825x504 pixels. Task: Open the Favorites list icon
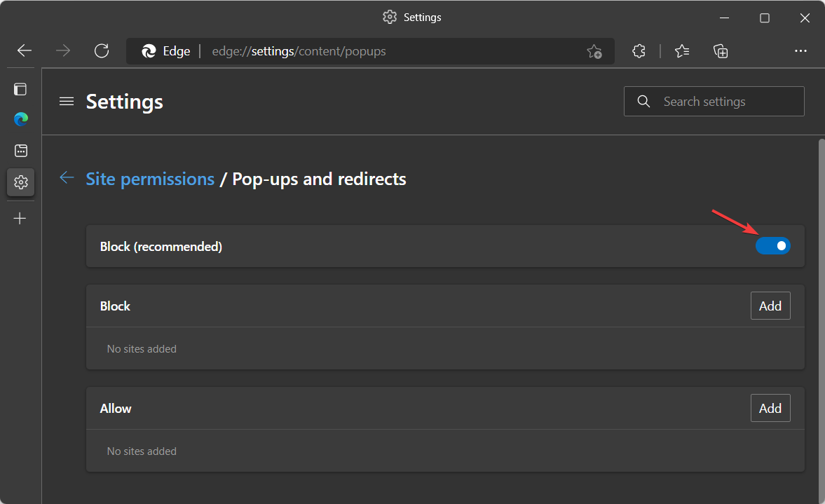coord(682,51)
